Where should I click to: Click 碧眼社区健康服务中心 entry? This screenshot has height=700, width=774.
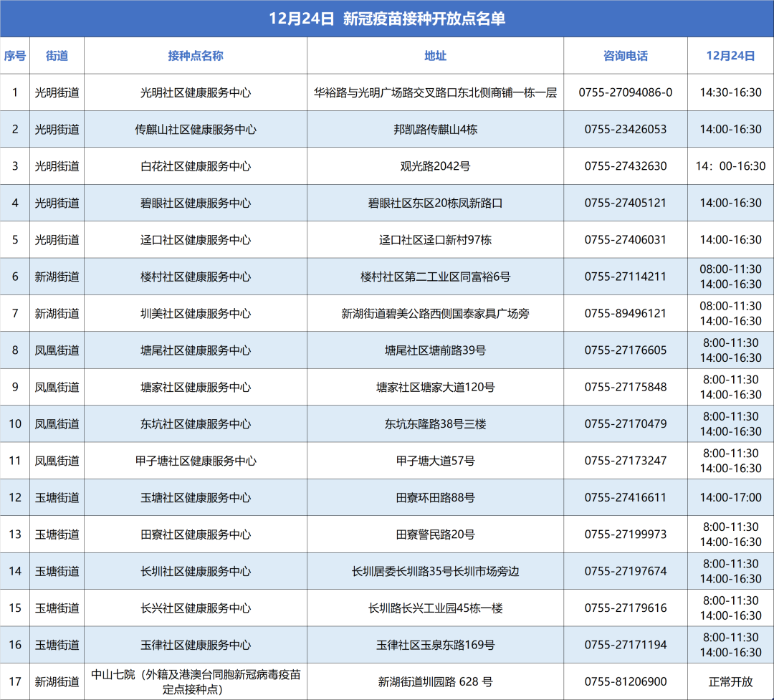pos(196,203)
